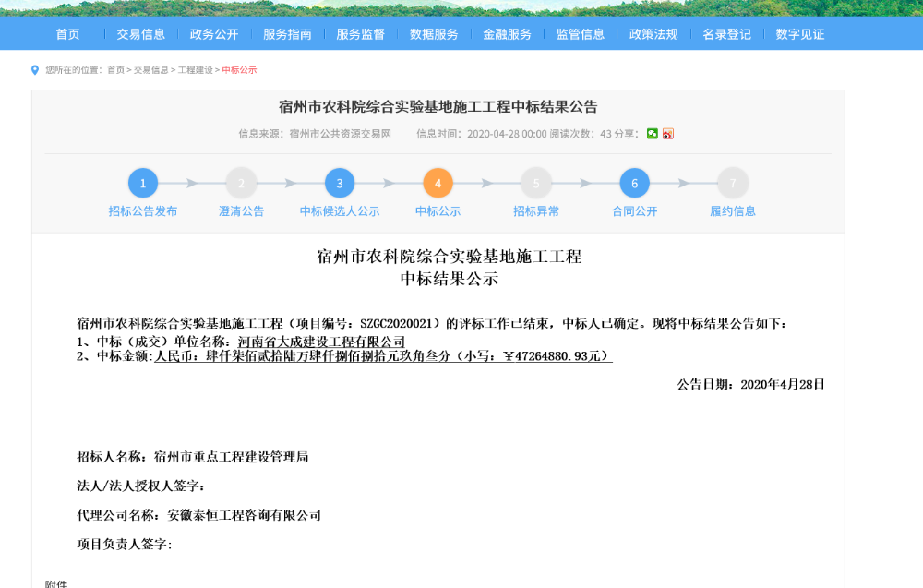Open 名录登记 menu item
This screenshot has height=588, width=923.
(x=727, y=34)
